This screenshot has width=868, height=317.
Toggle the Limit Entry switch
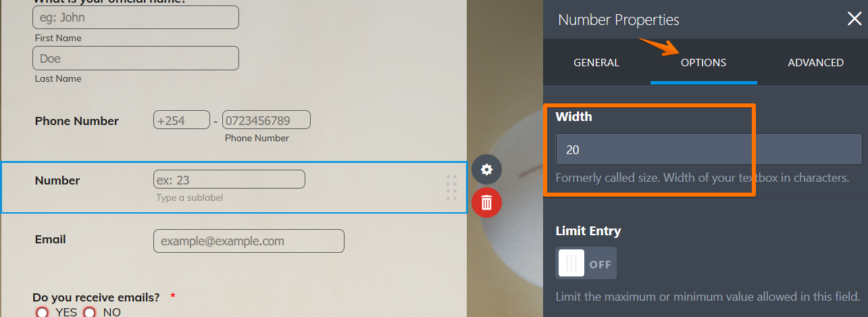[x=586, y=264]
